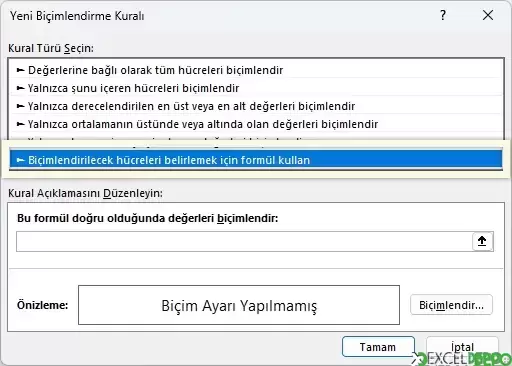Open the Biçimlendir... format dialog
The height and width of the screenshot is (366, 512).
click(451, 305)
